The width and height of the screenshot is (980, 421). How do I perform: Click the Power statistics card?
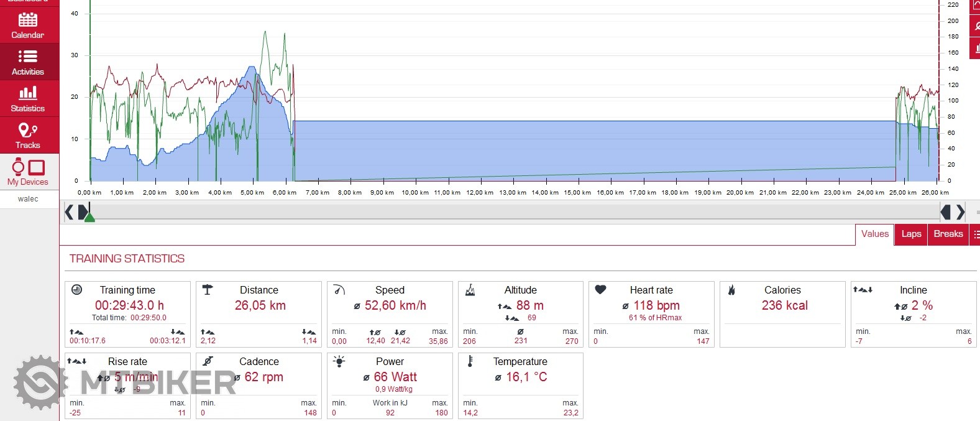point(389,386)
